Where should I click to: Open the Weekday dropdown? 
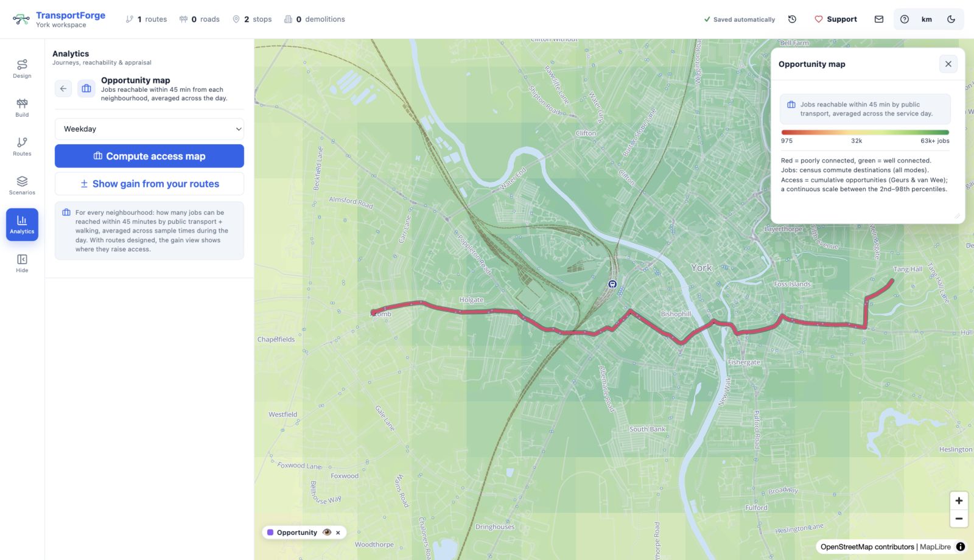tap(149, 129)
